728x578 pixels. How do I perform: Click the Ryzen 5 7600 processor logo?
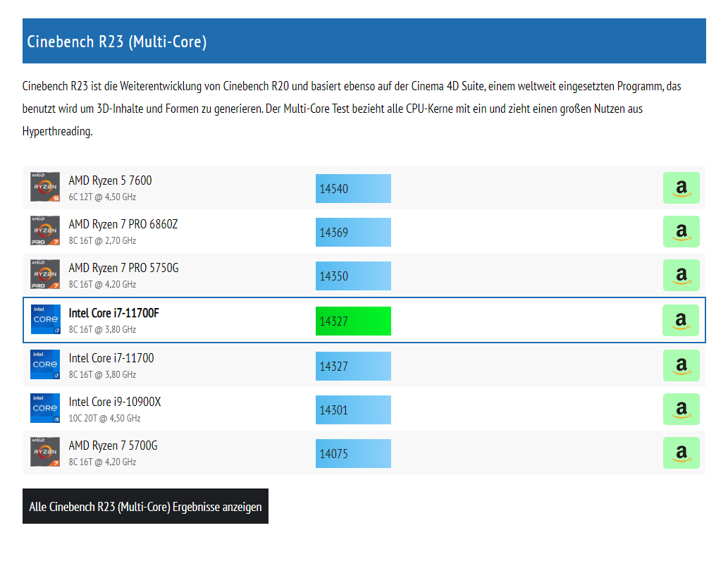click(45, 187)
